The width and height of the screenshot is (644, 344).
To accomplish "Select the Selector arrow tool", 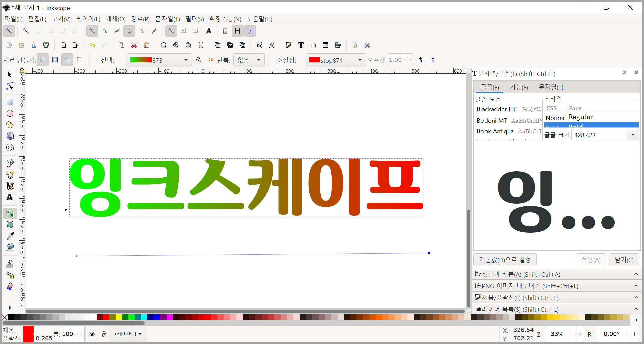I will coord(10,74).
